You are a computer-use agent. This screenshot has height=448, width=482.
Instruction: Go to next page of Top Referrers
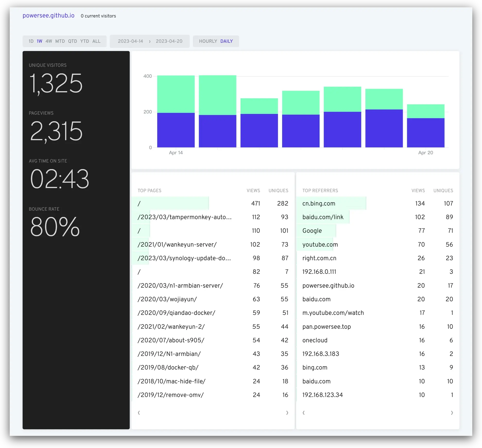(x=452, y=413)
